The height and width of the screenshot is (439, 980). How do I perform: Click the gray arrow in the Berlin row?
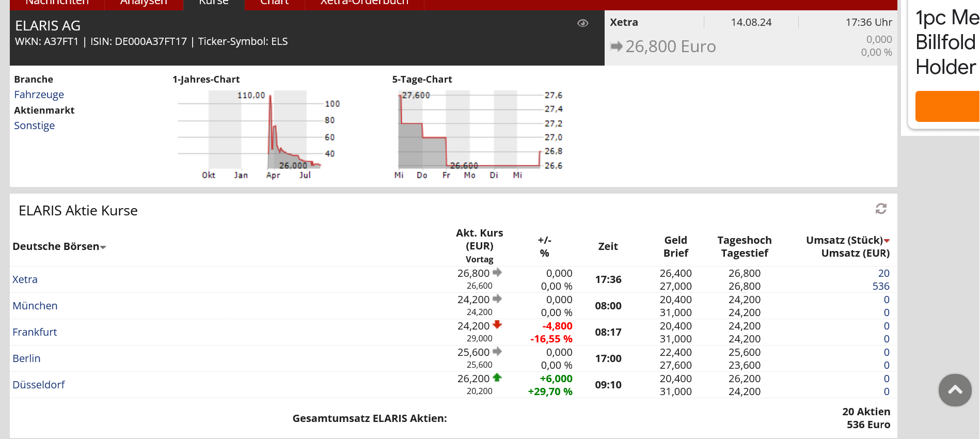(497, 351)
